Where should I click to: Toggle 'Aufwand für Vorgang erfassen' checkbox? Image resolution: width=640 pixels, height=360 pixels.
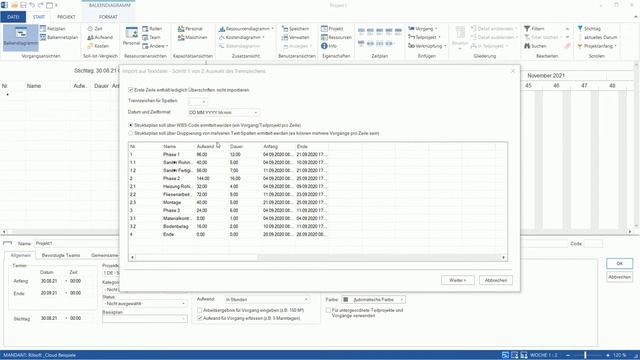tap(200, 318)
